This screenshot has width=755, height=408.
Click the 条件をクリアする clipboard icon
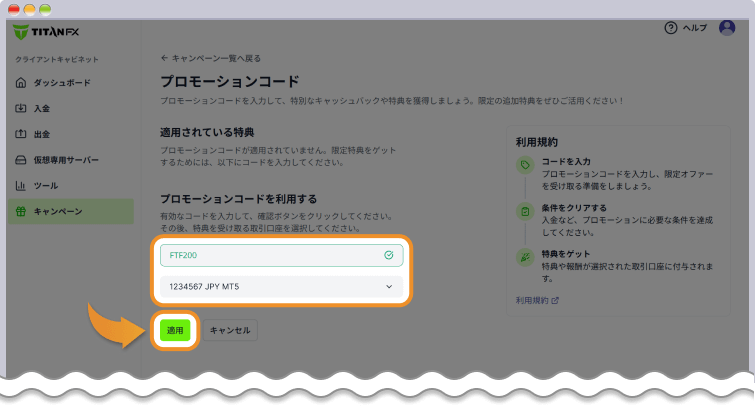click(x=525, y=211)
